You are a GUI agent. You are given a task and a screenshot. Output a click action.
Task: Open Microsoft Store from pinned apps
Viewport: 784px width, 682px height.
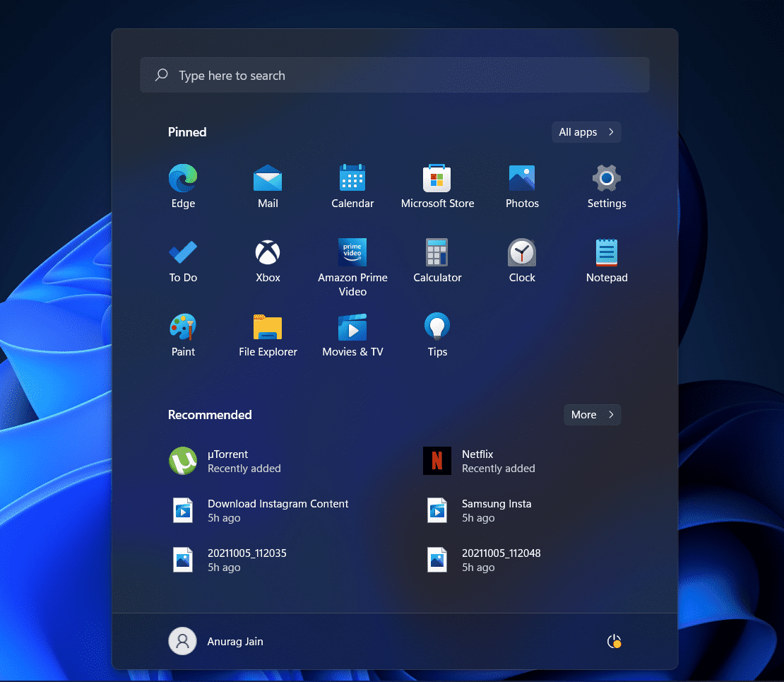(437, 179)
